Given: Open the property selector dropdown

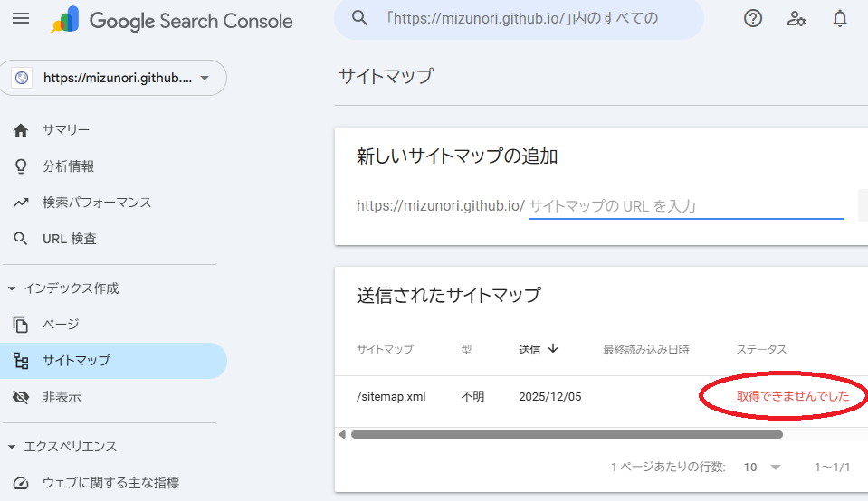Looking at the screenshot, I should [x=113, y=78].
